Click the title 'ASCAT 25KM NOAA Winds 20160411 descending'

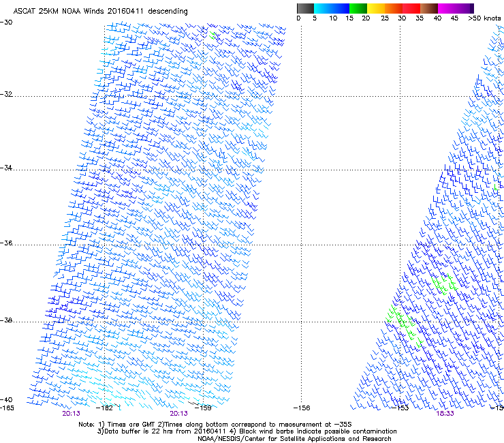(x=100, y=11)
